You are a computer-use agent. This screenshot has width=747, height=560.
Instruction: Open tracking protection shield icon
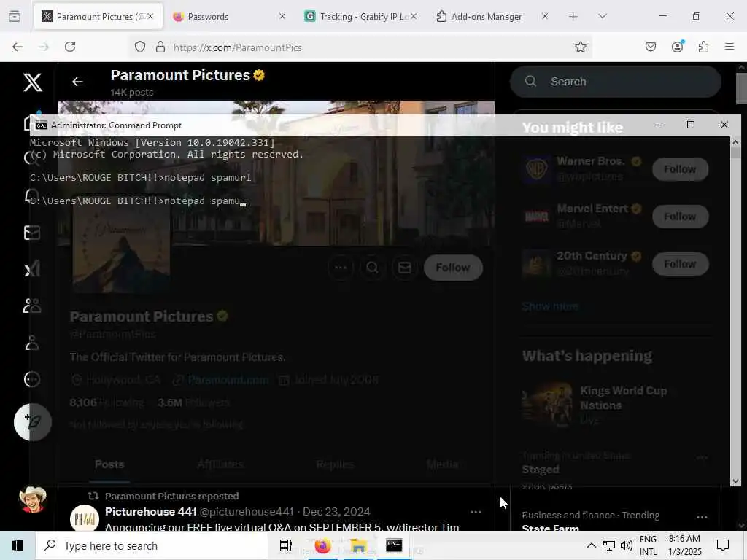tap(139, 47)
